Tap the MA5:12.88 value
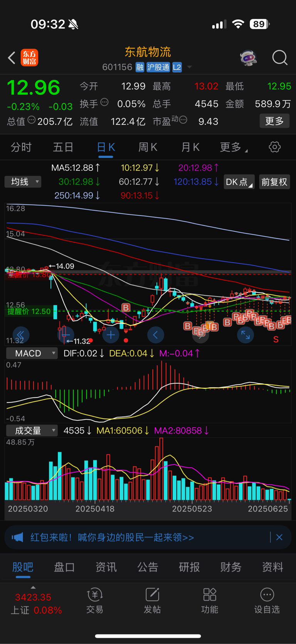This screenshot has height=644, width=296. 76,168
